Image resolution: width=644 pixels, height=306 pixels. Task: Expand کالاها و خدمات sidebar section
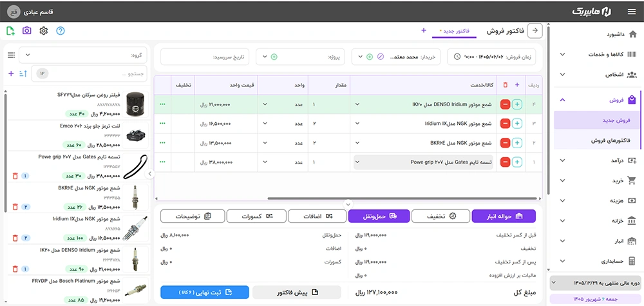[563, 54]
